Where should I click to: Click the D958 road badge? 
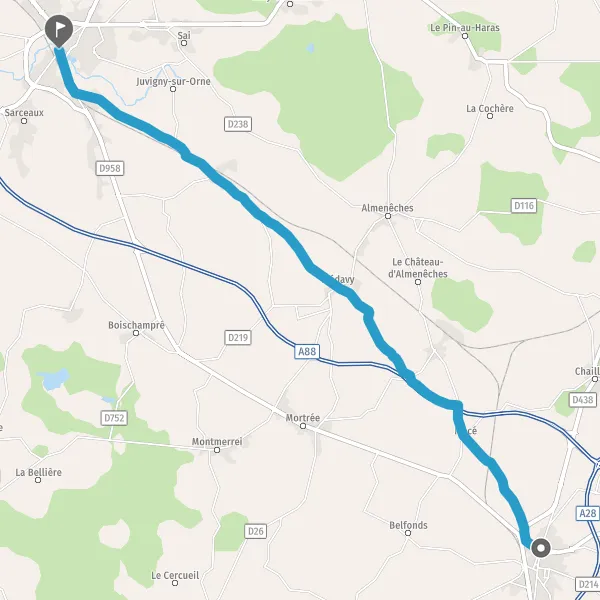110,168
